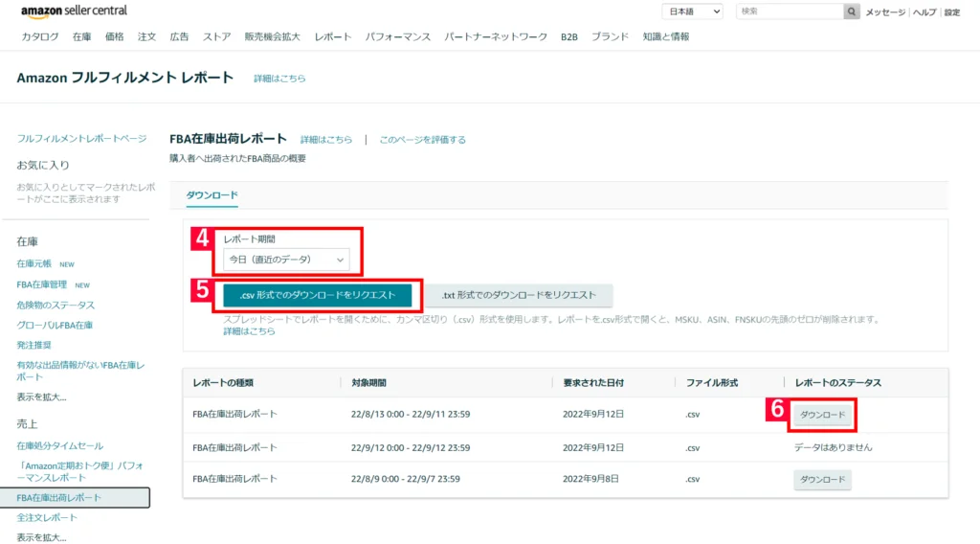Viewport: 980px width, 544px height.
Task: Click the 対象期間 column header
Action: [x=368, y=383]
